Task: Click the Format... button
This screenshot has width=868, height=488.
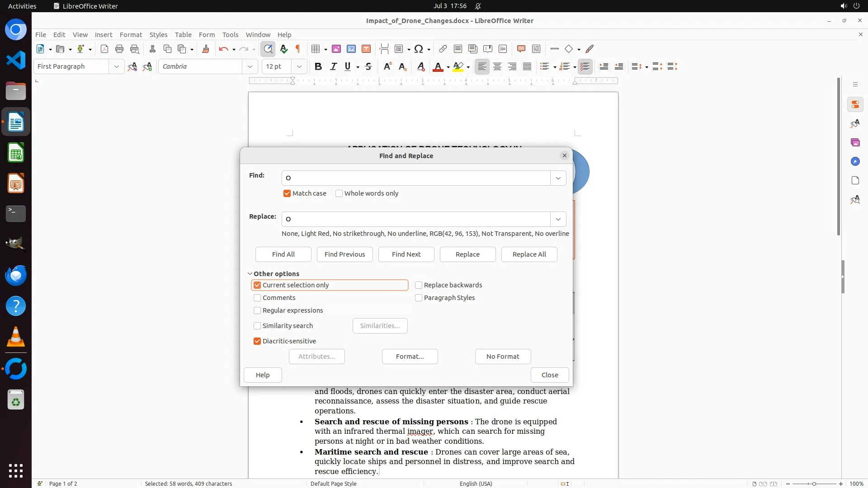Action: 410,357
